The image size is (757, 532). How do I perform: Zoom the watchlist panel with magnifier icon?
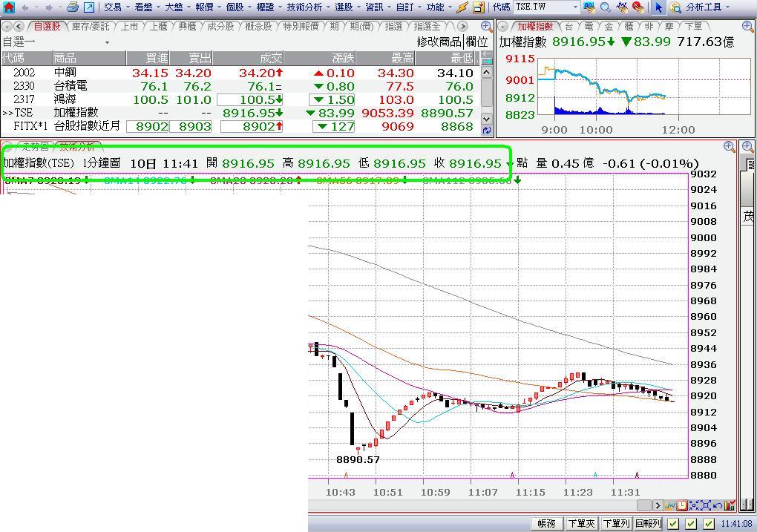(486, 27)
